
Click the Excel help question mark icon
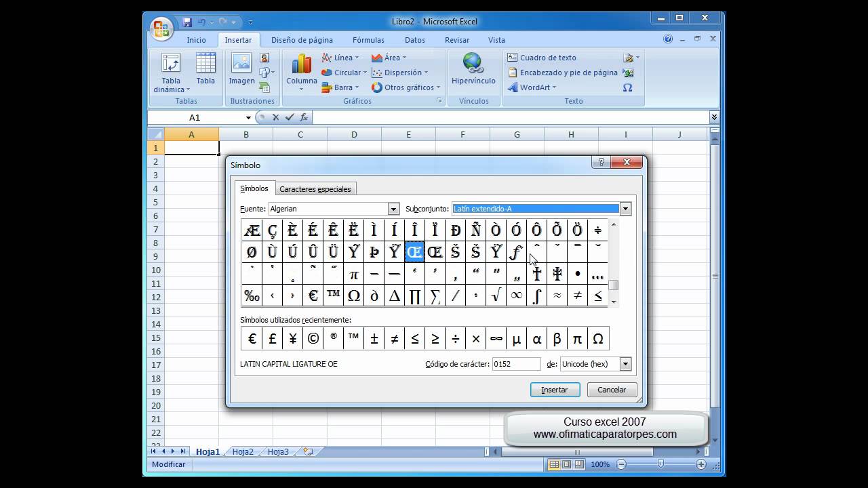click(668, 39)
